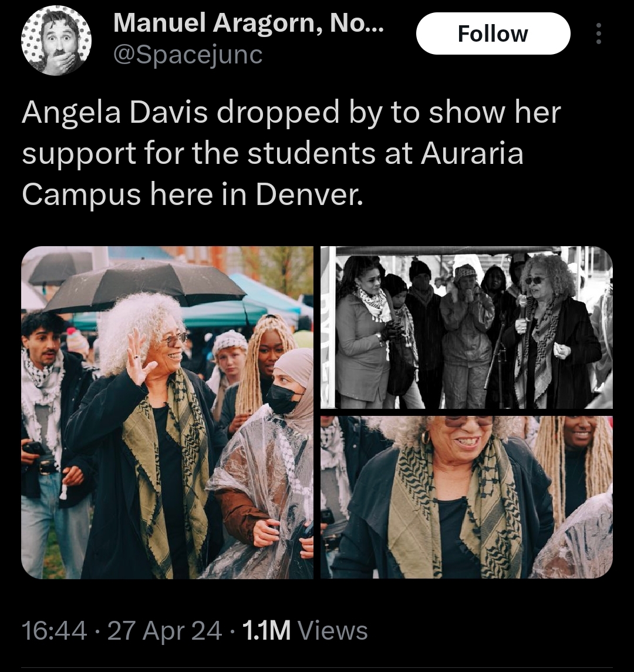Open Manuel Aragorn's profile avatar
Viewport: 634px width, 672px height.
click(x=56, y=41)
